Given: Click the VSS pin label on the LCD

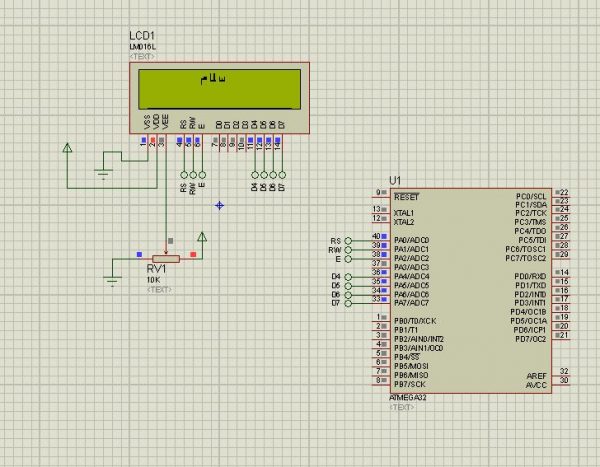Looking at the screenshot, I should pos(147,122).
